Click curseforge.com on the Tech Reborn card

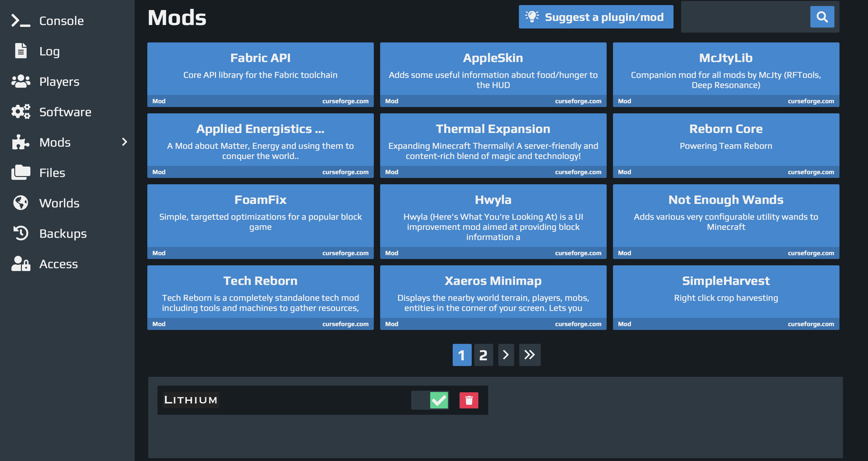[345, 324]
